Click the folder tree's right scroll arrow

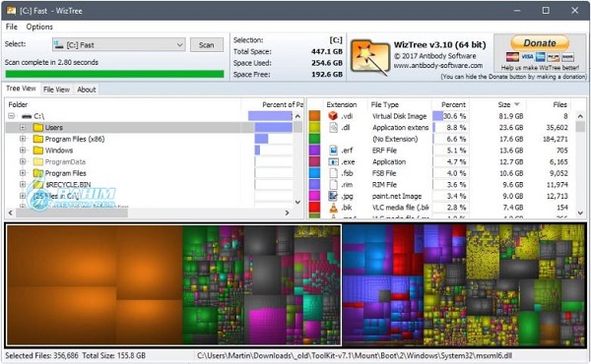[288, 212]
